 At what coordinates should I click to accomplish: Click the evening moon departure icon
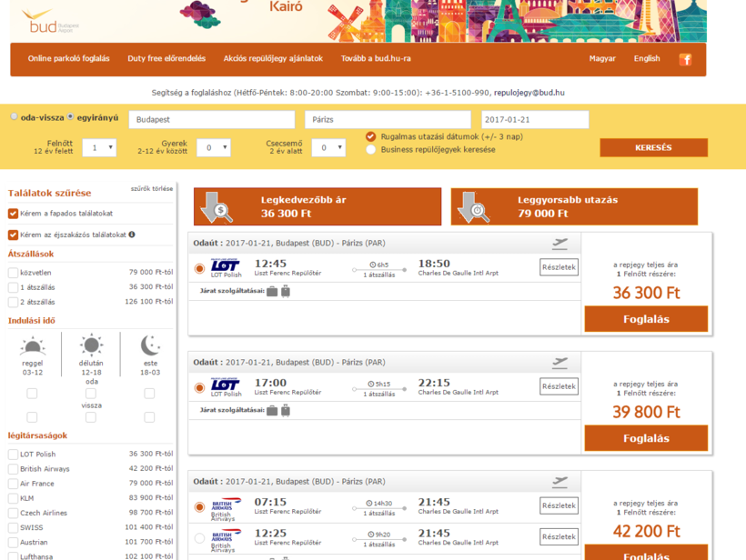tap(150, 345)
